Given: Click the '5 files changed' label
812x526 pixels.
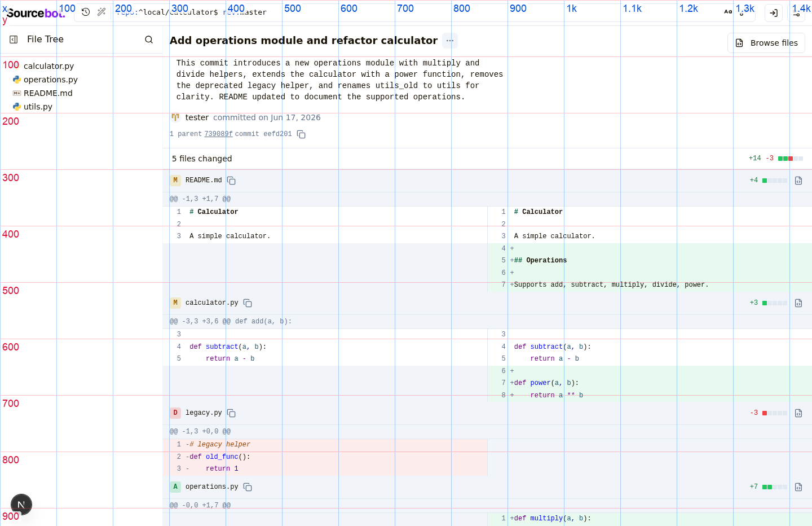Looking at the screenshot, I should (x=202, y=159).
